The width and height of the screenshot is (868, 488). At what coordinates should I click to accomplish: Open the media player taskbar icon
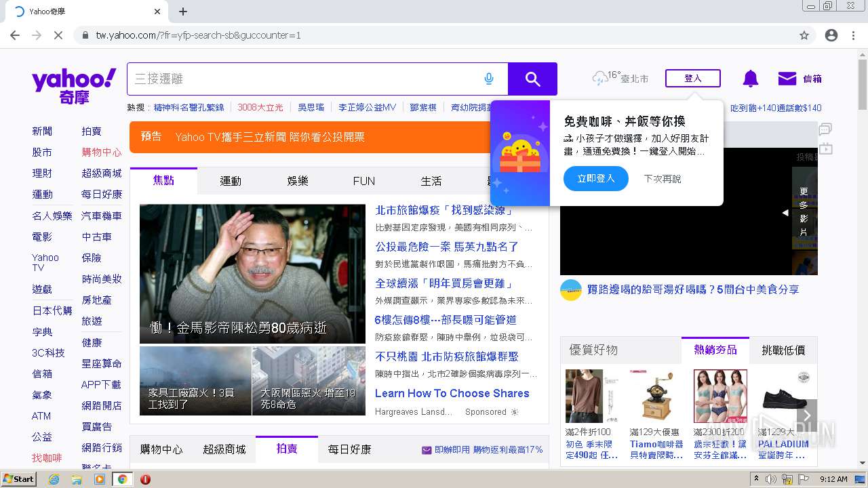pos(100,479)
